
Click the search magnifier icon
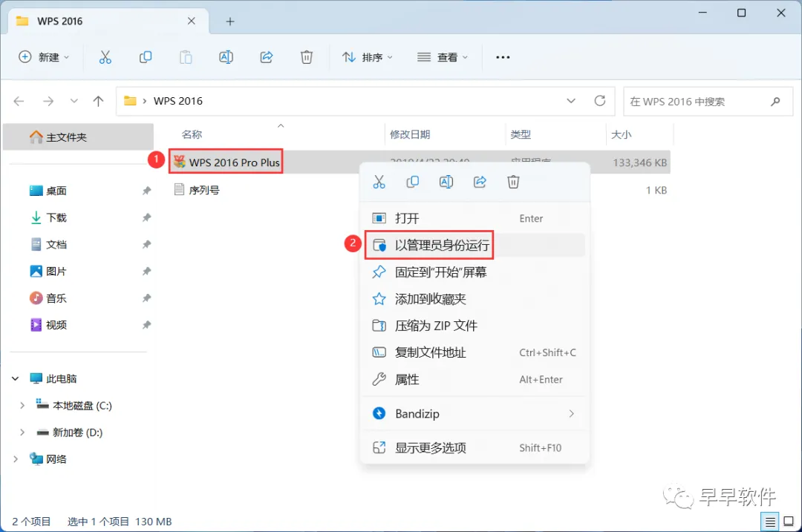775,101
